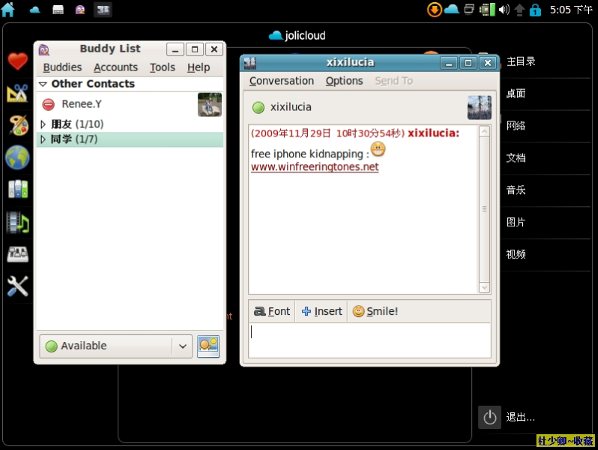Click the home icon in top panel
Screen dimensions: 598x450
[8, 10]
